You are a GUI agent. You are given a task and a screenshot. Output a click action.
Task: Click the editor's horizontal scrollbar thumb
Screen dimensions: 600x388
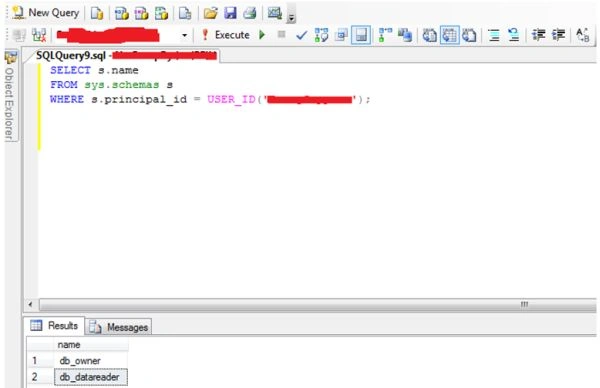[x=318, y=305]
